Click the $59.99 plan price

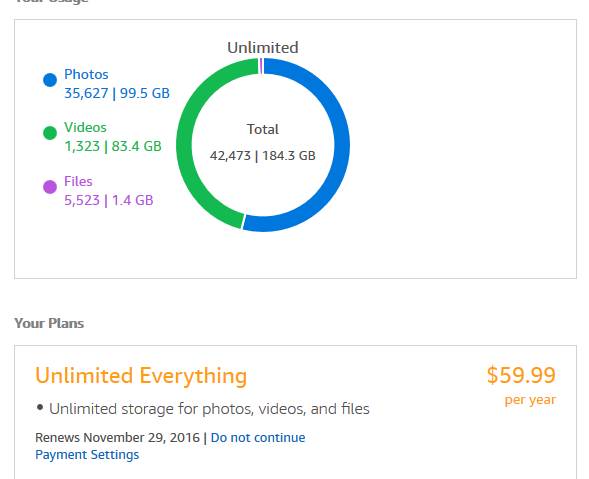521,375
